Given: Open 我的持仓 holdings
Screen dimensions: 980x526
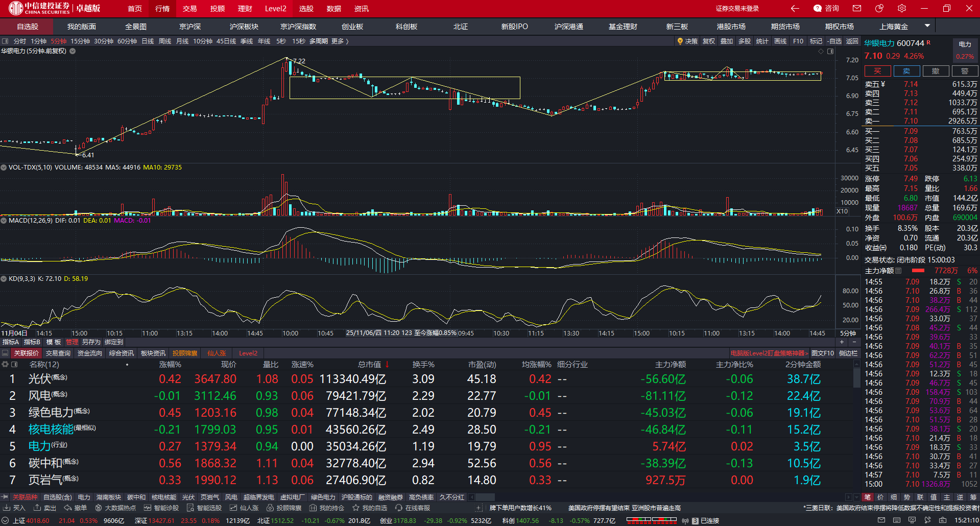Looking at the screenshot, I should tap(327, 508).
